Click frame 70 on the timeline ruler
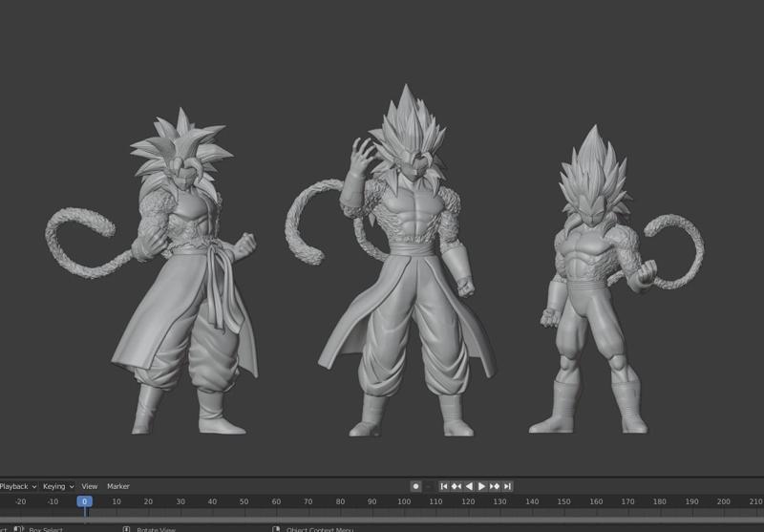This screenshot has width=764, height=532. (308, 501)
